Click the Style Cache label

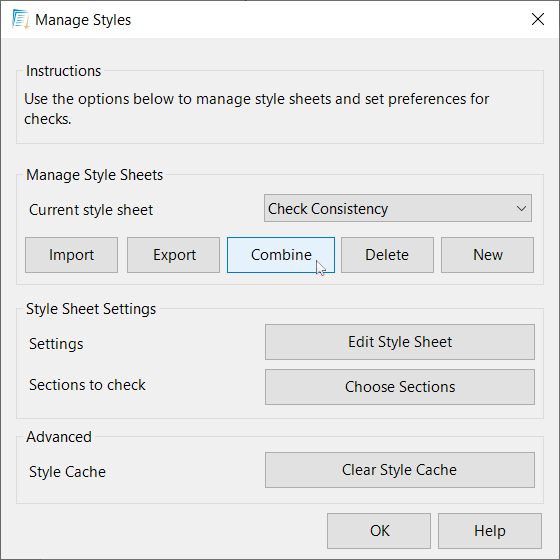click(68, 472)
